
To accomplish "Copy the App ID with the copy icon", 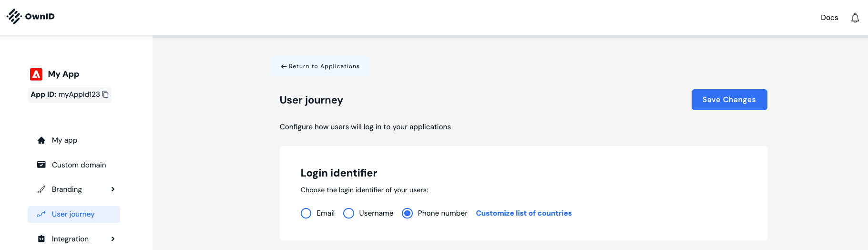I will pos(105,94).
